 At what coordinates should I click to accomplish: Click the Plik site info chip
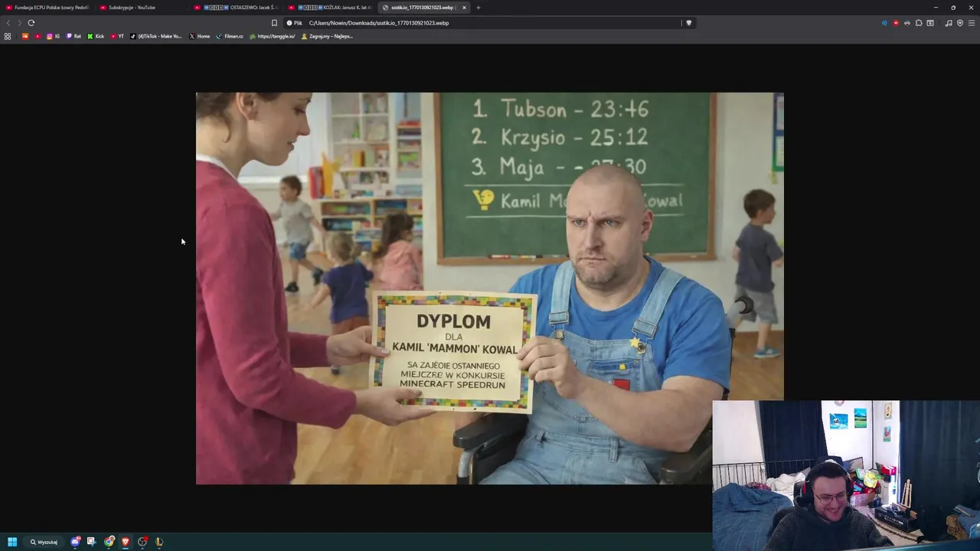pos(295,23)
